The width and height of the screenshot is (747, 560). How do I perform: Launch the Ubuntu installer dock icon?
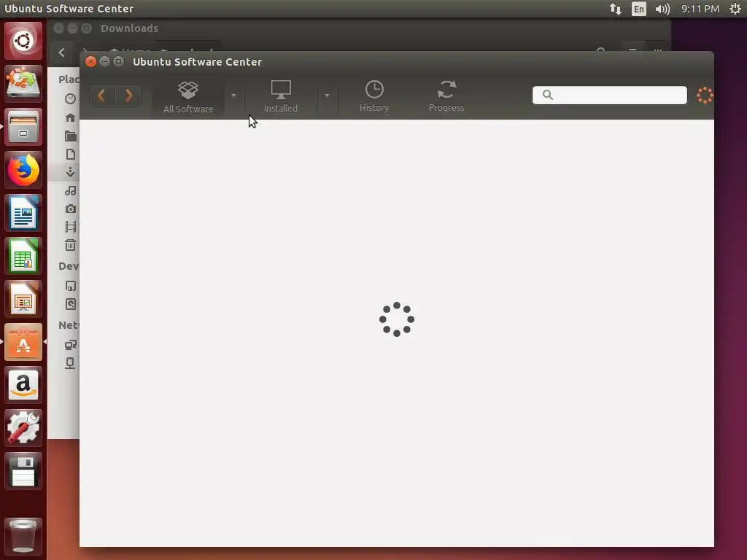[23, 83]
